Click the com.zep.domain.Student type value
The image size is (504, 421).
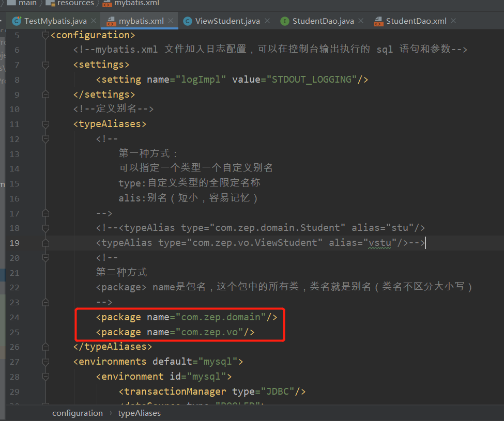[277, 228]
